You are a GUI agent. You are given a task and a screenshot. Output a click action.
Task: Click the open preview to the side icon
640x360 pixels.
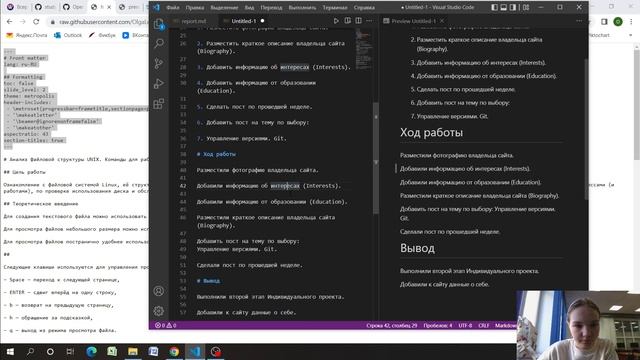347,21
